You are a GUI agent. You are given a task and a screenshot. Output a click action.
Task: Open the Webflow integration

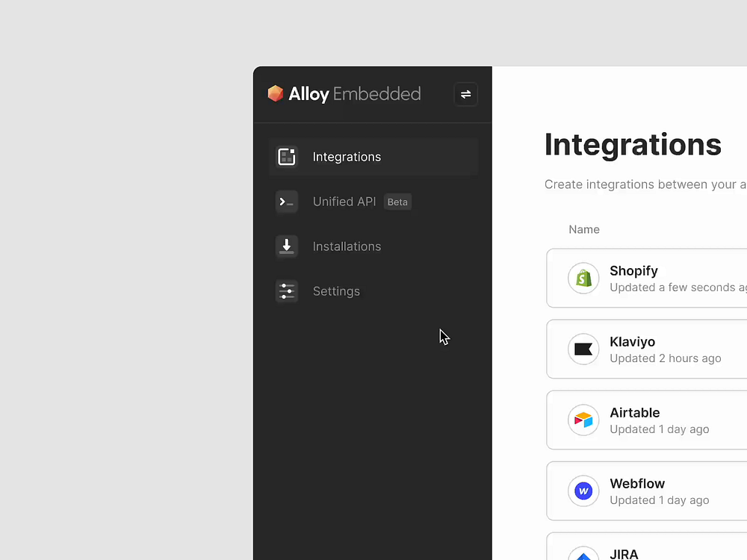point(657,491)
